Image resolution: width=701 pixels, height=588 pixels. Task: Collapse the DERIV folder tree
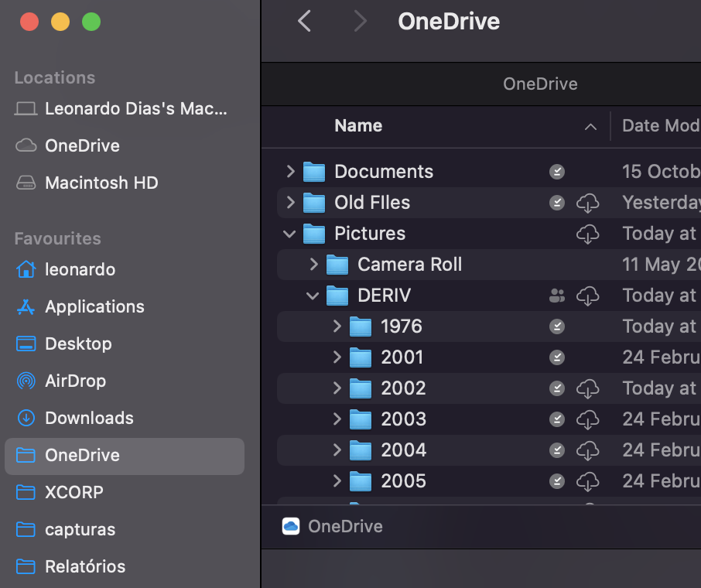pyautogui.click(x=313, y=296)
